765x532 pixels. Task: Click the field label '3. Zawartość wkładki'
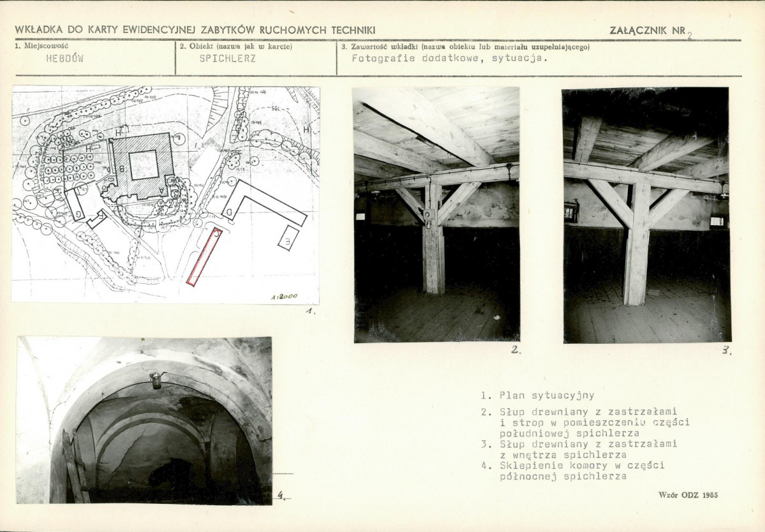tap(380, 47)
